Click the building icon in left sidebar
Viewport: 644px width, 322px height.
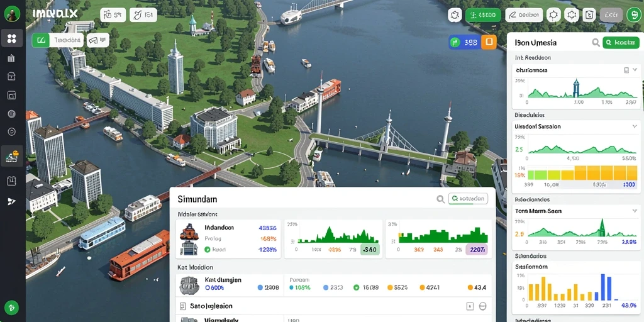click(x=11, y=58)
